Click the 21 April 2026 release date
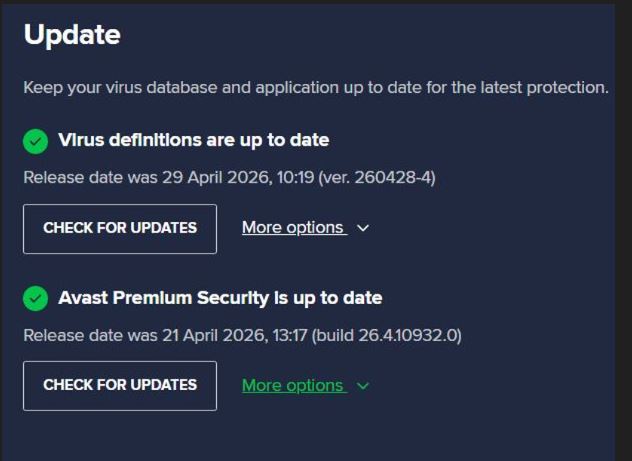Screen dimensions: 632x461 pyautogui.click(x=214, y=335)
